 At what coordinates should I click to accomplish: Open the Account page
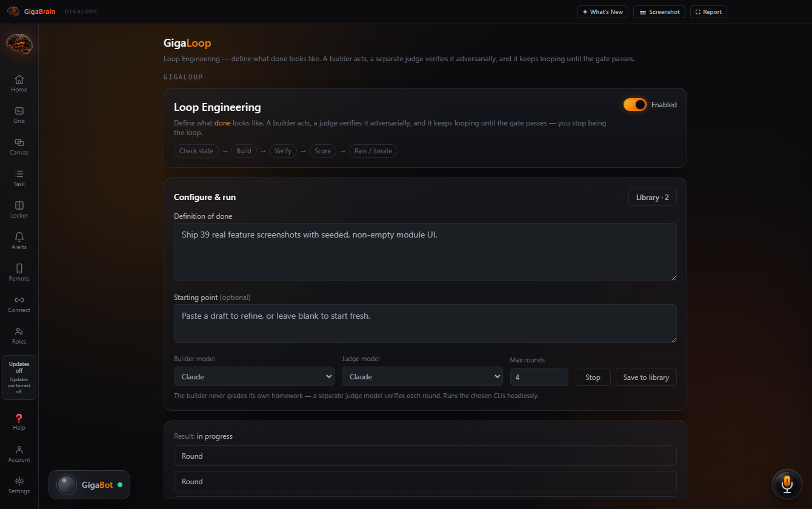click(19, 454)
